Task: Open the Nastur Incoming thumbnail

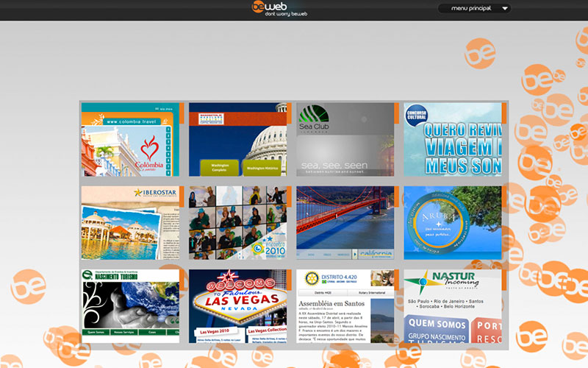Action: pyautogui.click(x=453, y=306)
